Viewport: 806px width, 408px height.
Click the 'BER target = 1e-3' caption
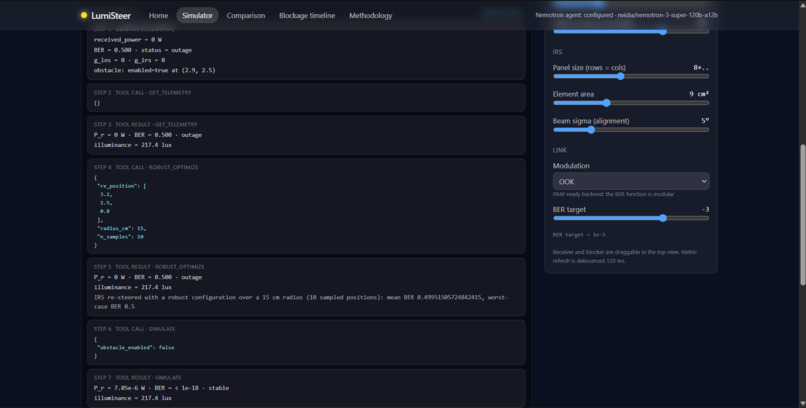click(579, 234)
